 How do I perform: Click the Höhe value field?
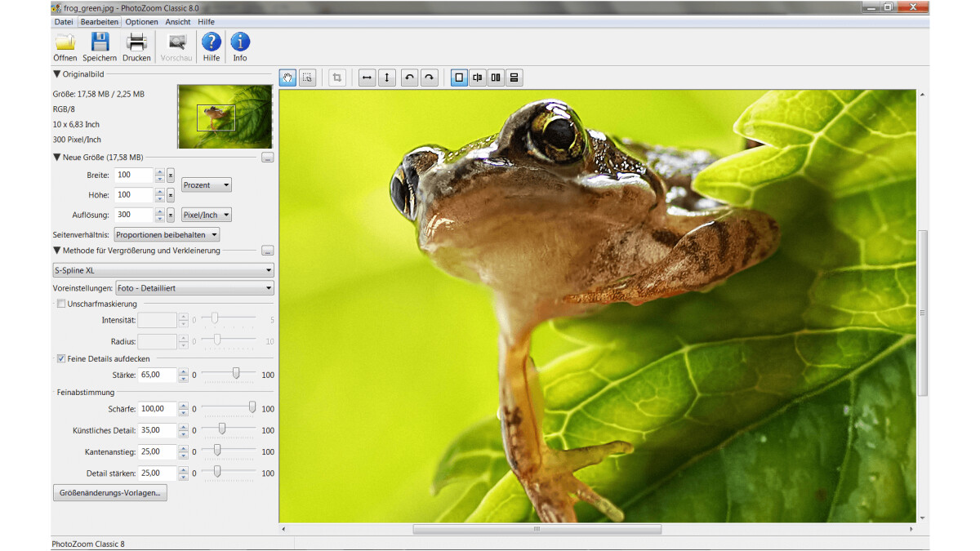[134, 195]
